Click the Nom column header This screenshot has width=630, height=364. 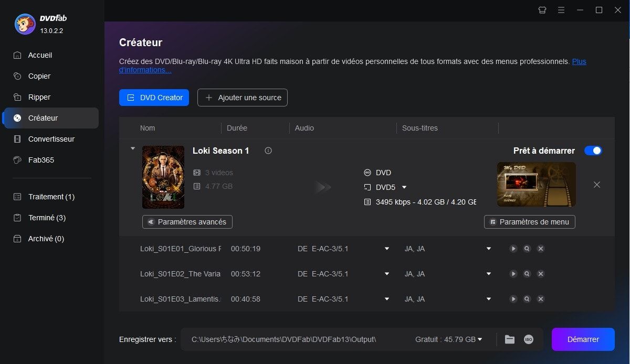click(x=148, y=128)
